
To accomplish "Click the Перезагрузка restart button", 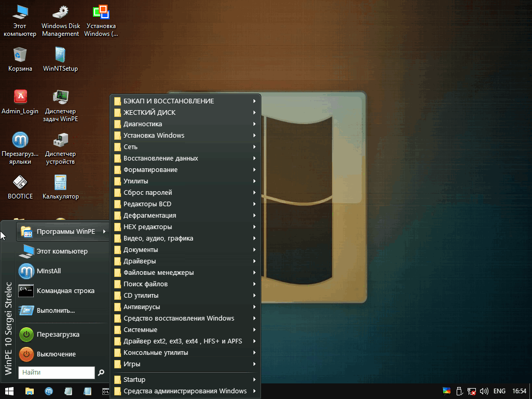I will coord(63,335).
